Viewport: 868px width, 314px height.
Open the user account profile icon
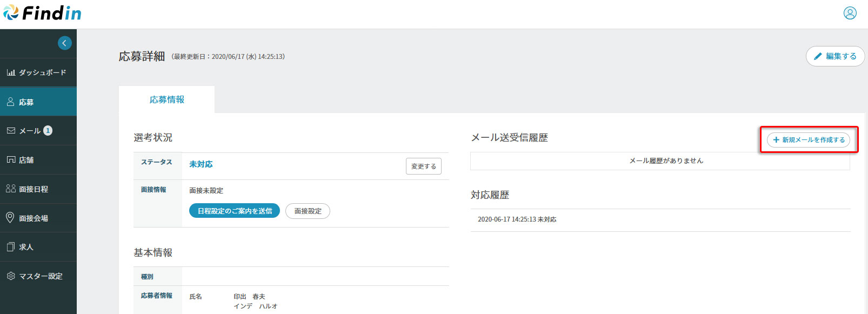850,13
